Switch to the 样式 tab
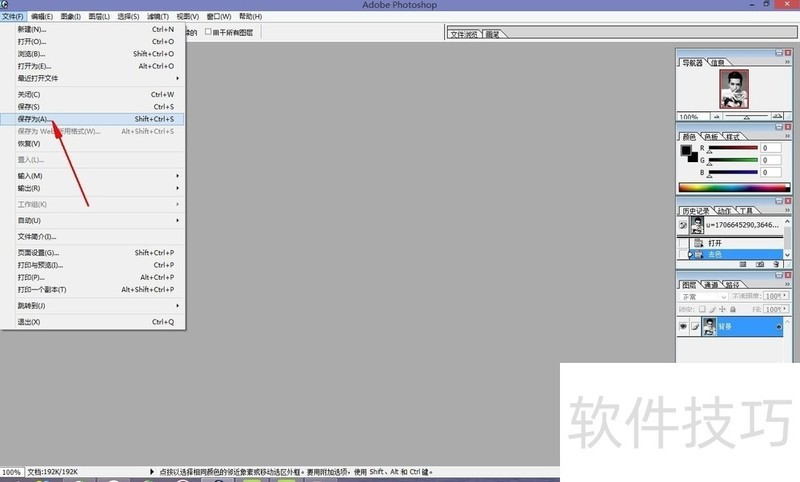This screenshot has height=482, width=800. pyautogui.click(x=733, y=137)
